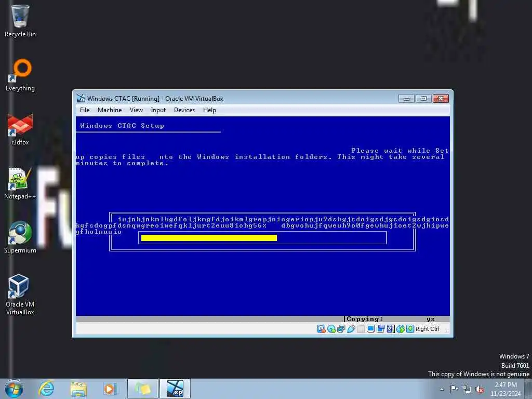Open the Windows Start menu orb
Viewport: 532px width, 399px height.
pos(14,389)
